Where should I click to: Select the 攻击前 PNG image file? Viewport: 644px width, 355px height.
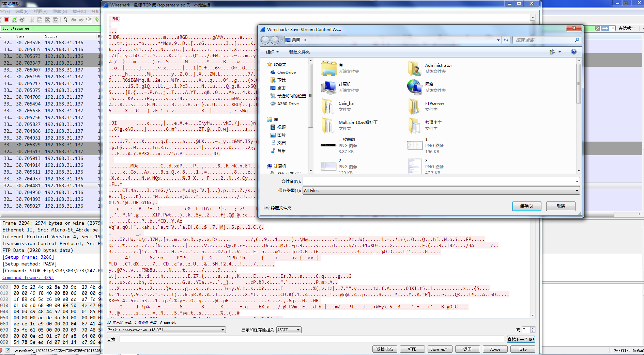coord(339,146)
